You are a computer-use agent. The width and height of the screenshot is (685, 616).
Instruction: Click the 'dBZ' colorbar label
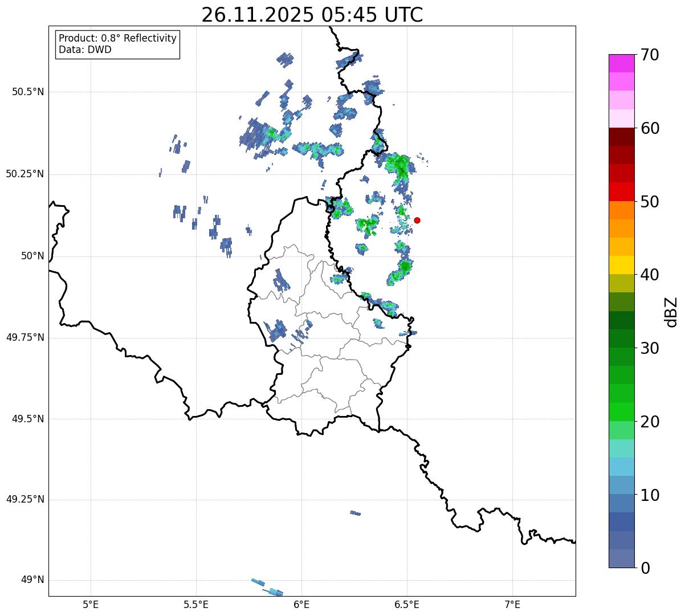pos(671,311)
